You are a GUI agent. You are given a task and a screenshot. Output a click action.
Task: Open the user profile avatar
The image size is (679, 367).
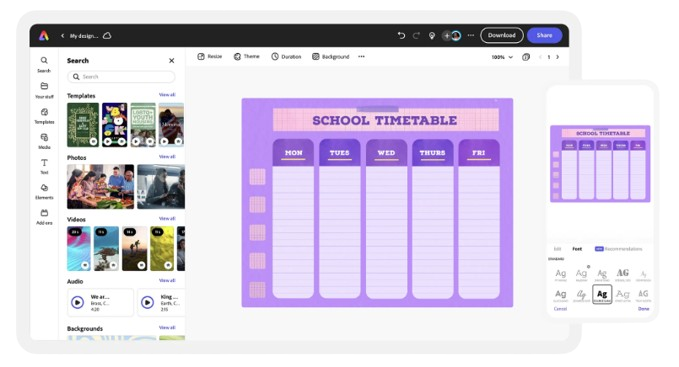[456, 35]
